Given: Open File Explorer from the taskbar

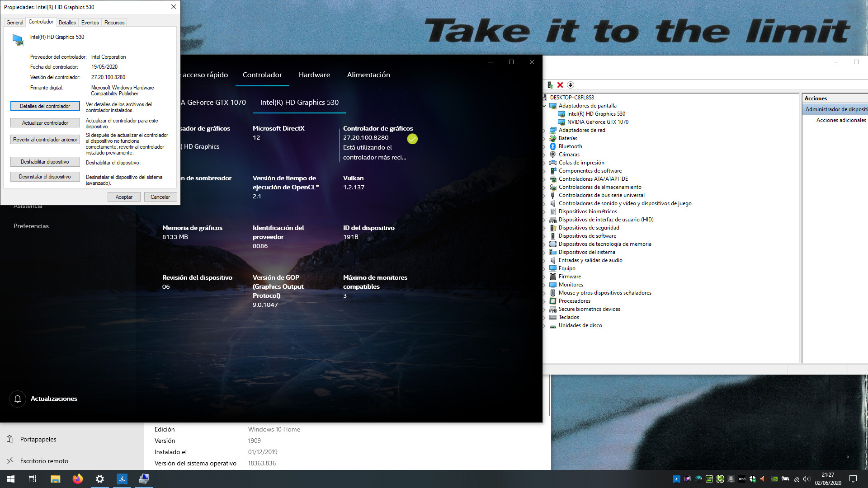Looking at the screenshot, I should 55,479.
